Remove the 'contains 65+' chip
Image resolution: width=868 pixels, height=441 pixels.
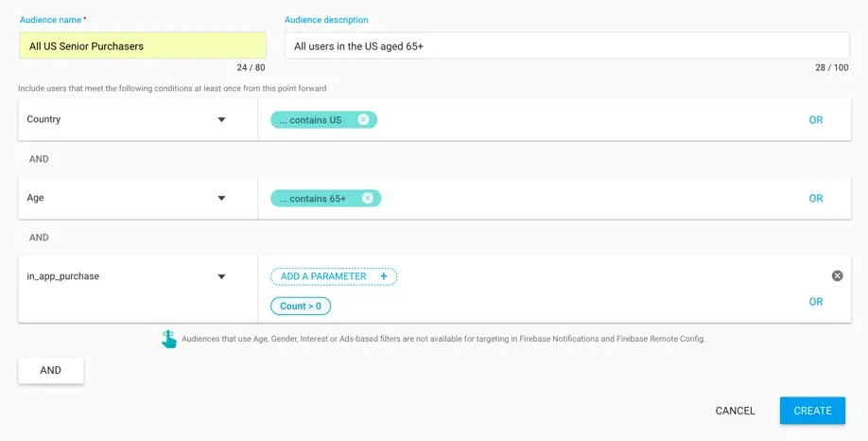pos(367,199)
